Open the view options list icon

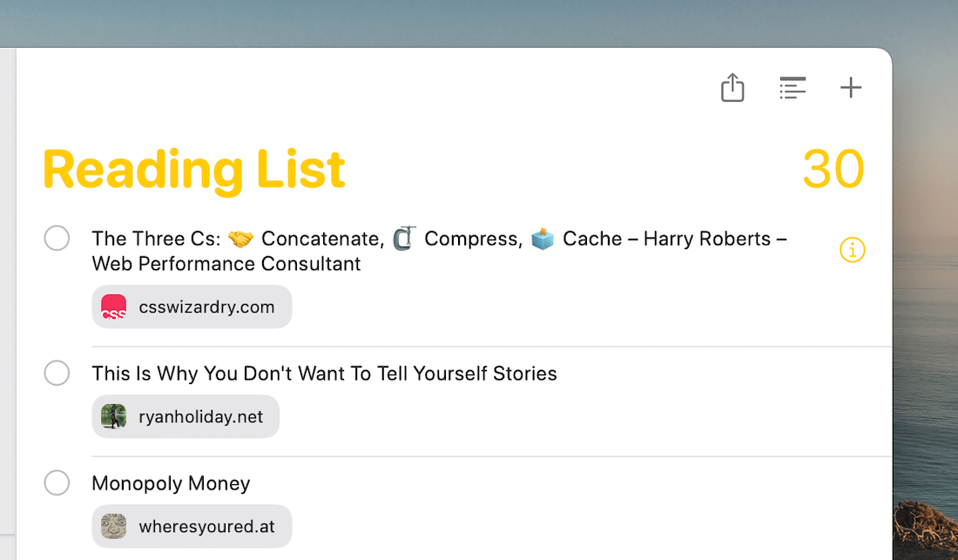tap(792, 88)
